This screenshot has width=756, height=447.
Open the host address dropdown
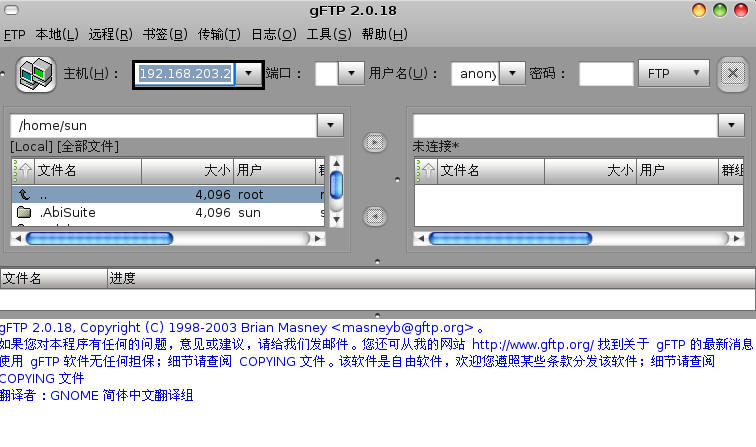click(248, 73)
